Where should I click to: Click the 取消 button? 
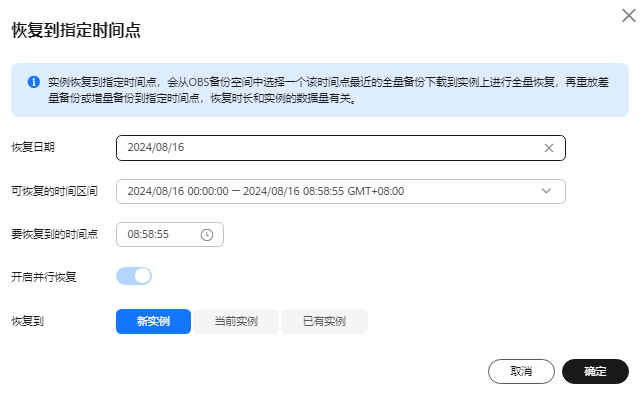pos(521,371)
